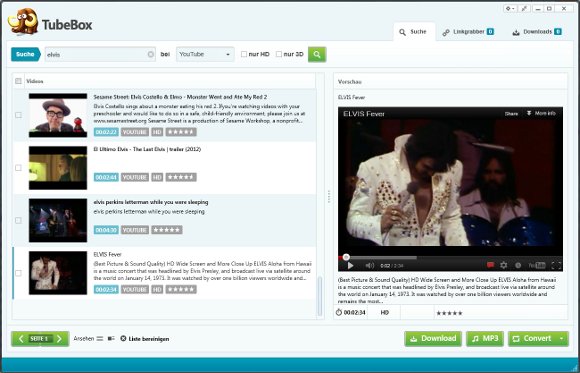Screen dimensions: 580x373
Task: Click the watch later clock icon in the player
Action: point(518,265)
